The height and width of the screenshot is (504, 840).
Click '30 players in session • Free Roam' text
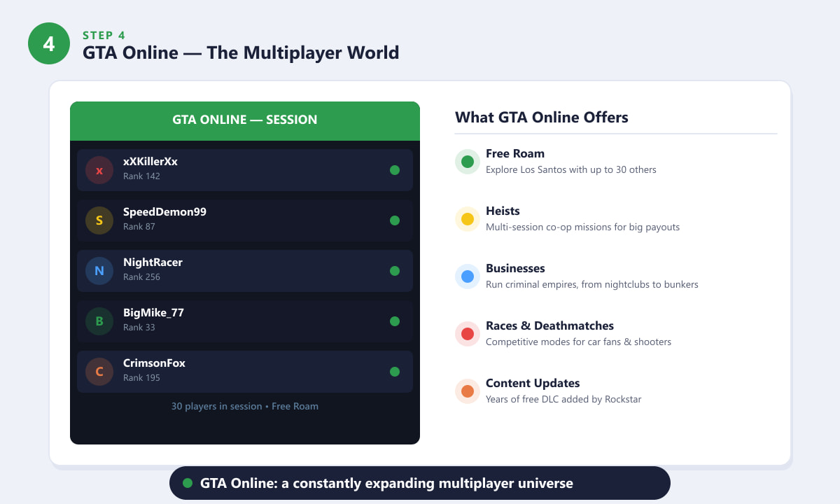click(245, 406)
